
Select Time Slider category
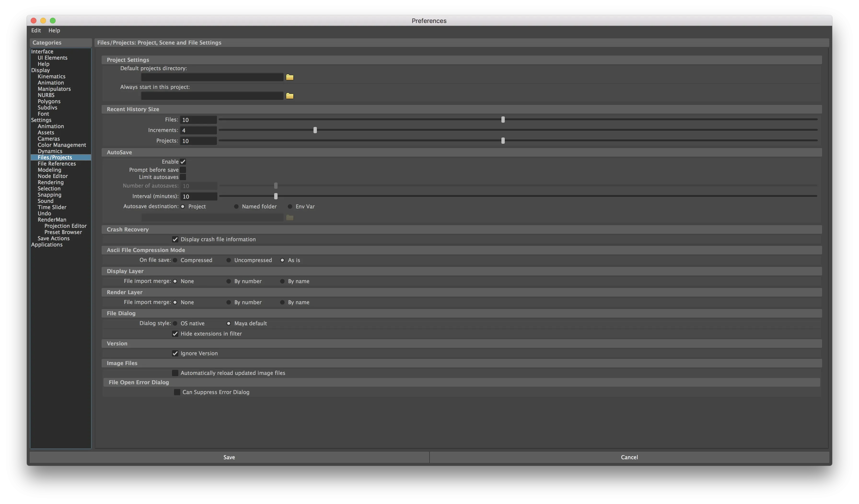click(52, 207)
